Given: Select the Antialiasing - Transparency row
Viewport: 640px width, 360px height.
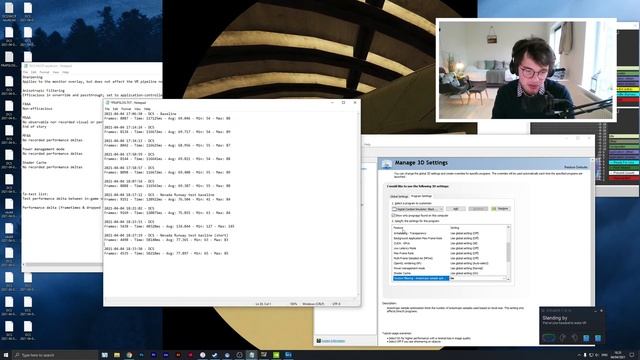Looking at the screenshot, I should tap(449, 233).
